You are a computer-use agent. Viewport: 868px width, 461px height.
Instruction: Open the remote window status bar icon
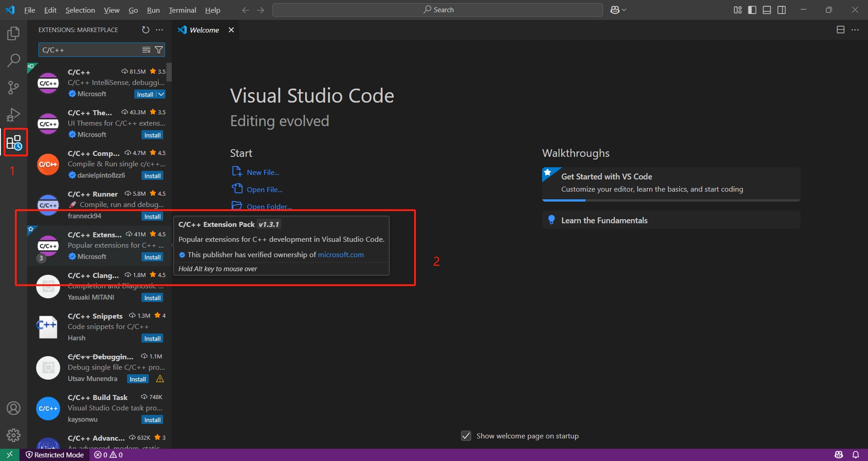click(9, 455)
